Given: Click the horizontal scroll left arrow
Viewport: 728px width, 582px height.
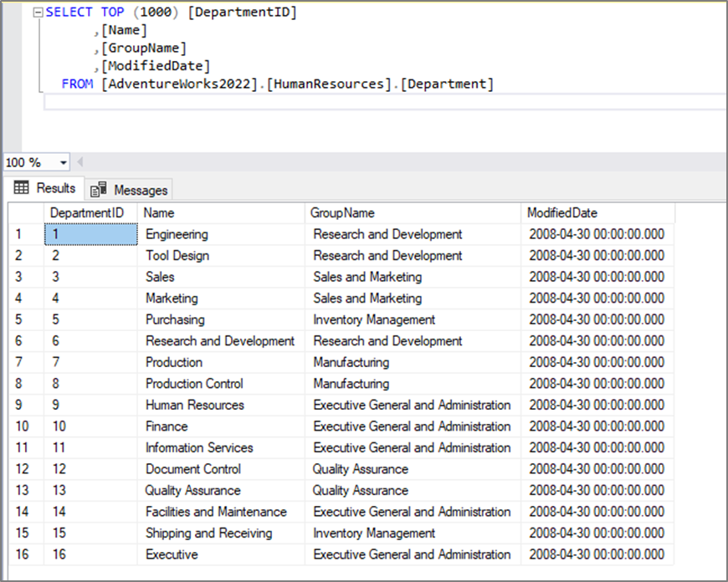Looking at the screenshot, I should tap(79, 162).
